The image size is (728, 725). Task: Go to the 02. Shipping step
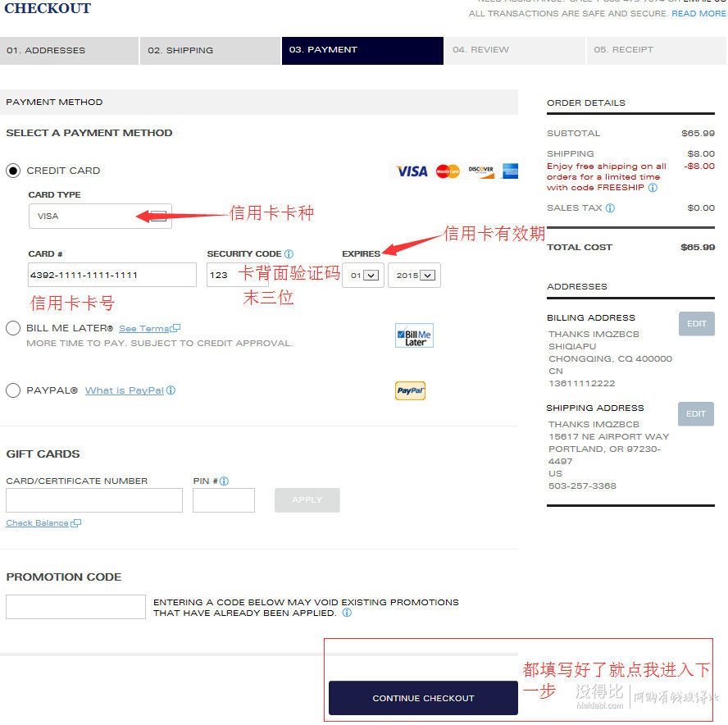211,51
